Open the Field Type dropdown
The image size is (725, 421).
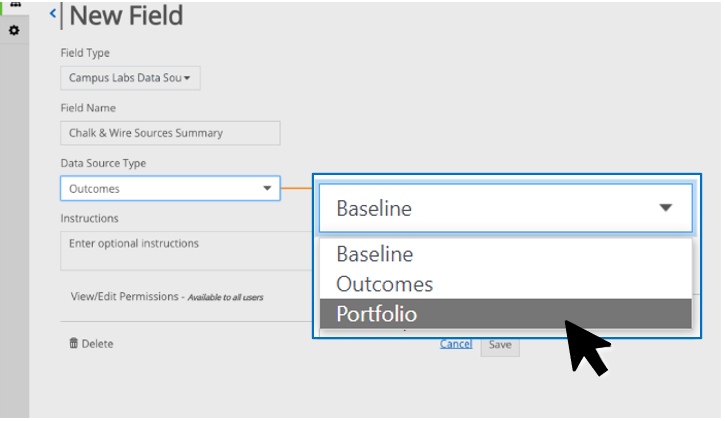(130, 78)
